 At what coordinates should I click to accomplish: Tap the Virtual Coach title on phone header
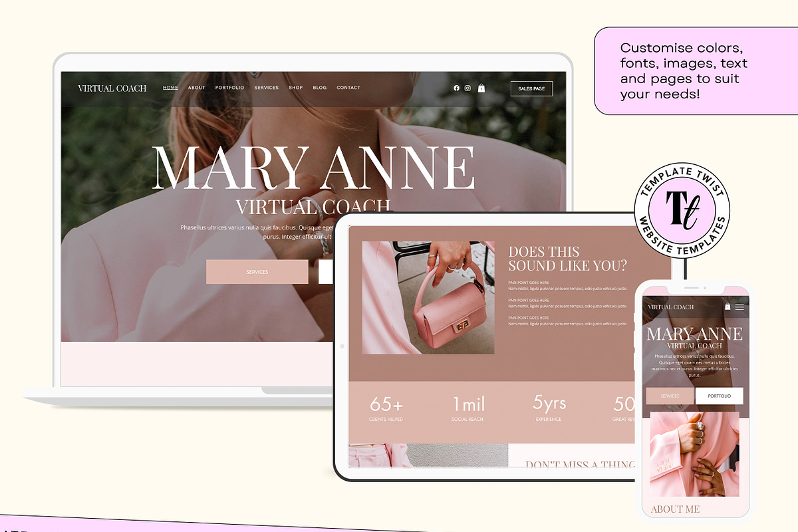tap(670, 307)
